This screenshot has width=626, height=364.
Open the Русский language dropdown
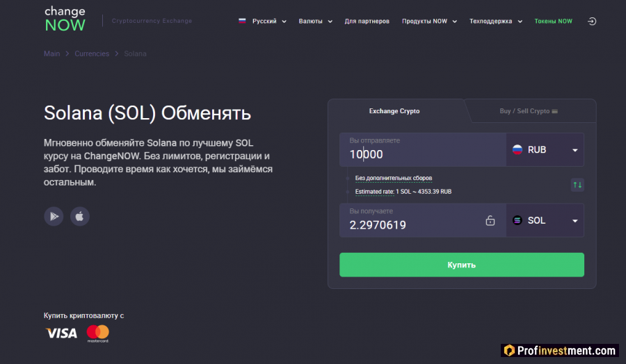click(269, 21)
